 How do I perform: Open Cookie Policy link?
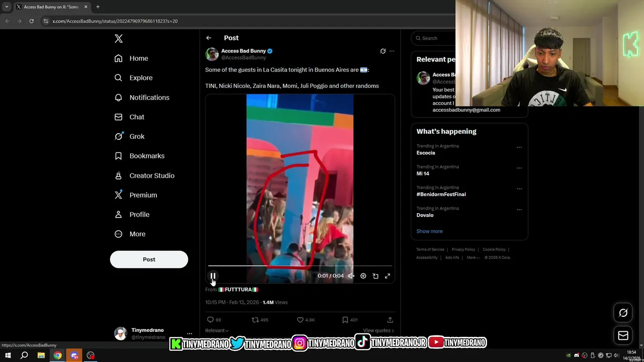(x=494, y=249)
